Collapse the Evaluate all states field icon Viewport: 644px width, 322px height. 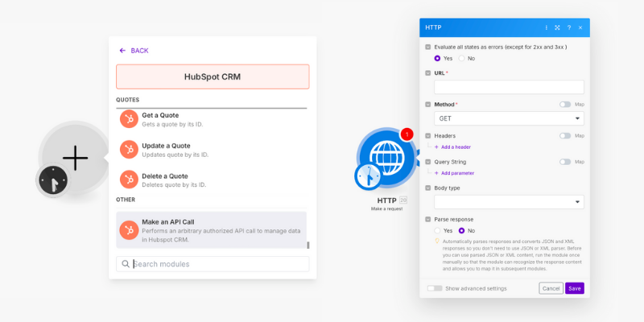(428, 47)
